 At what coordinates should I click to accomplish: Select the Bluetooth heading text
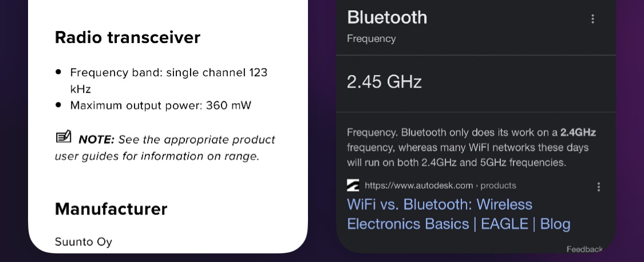[x=387, y=17]
